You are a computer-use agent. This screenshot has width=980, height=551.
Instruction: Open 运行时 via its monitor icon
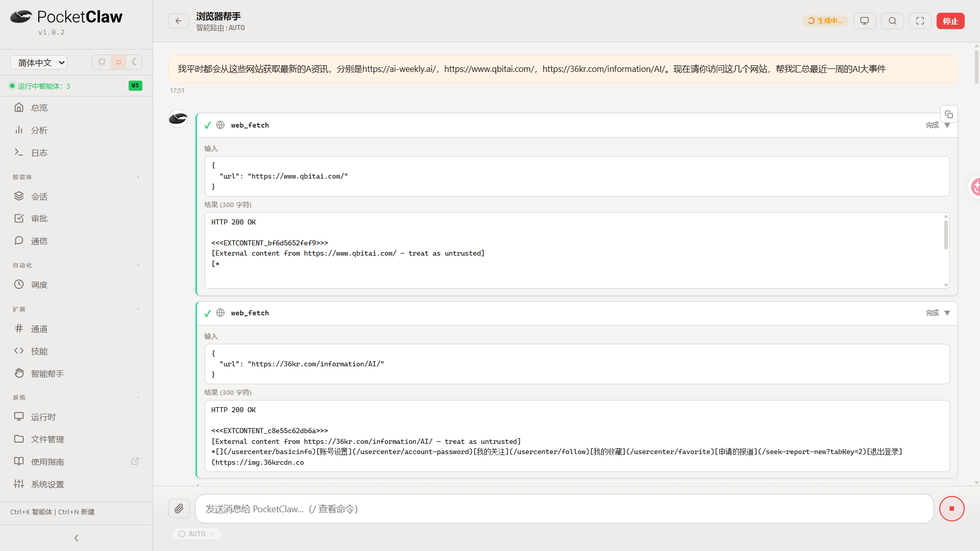(x=19, y=417)
